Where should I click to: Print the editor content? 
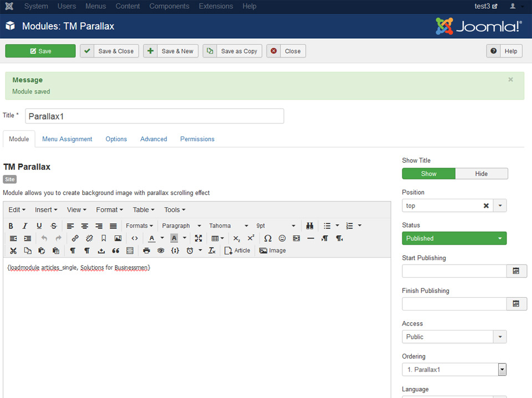point(146,251)
